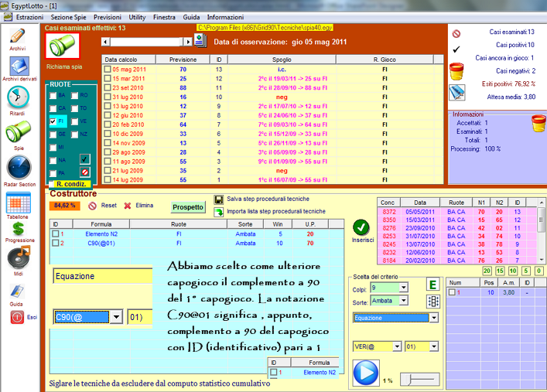Click the green 5 number button
Viewport: 547px width, 392px height.
(525, 271)
